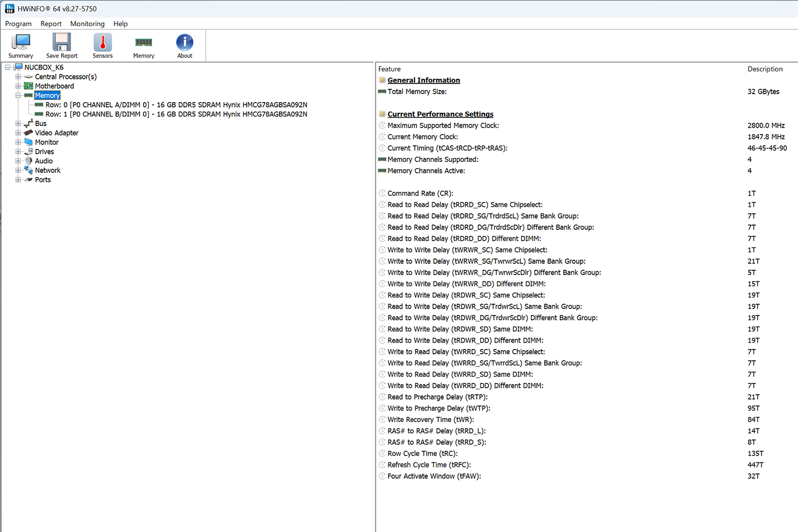Click the Row Cycle Time (tRC) label
Image resolution: width=798 pixels, height=532 pixels.
[x=423, y=454]
